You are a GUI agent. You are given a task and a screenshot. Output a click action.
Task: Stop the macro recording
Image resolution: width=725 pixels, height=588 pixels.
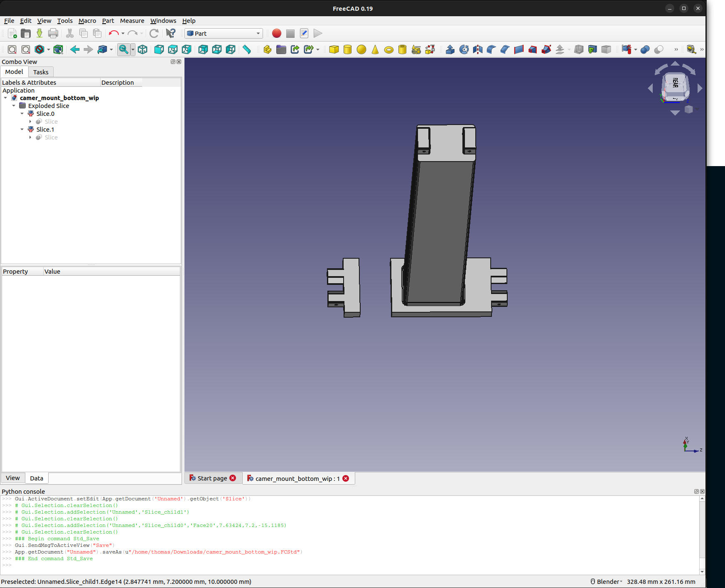[290, 33]
